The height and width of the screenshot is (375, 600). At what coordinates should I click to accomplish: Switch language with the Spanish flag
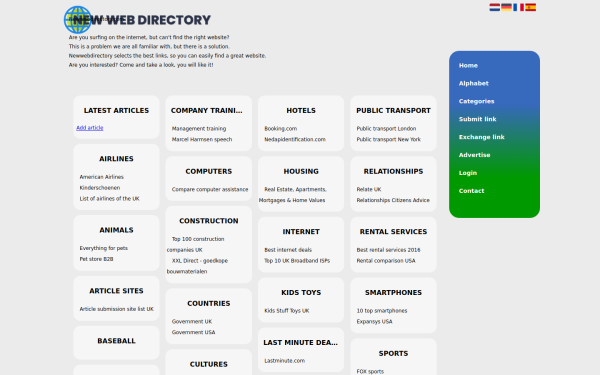[x=530, y=7]
